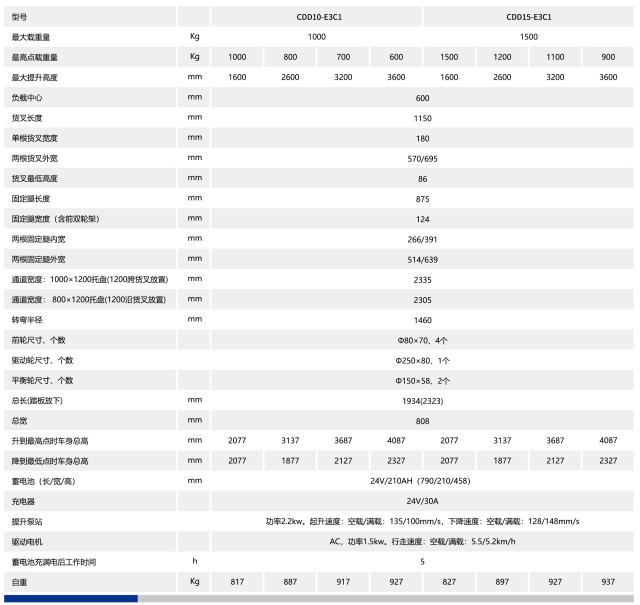Click the 最大提升高度 row label
Image resolution: width=640 pixels, height=605 pixels.
(35, 78)
